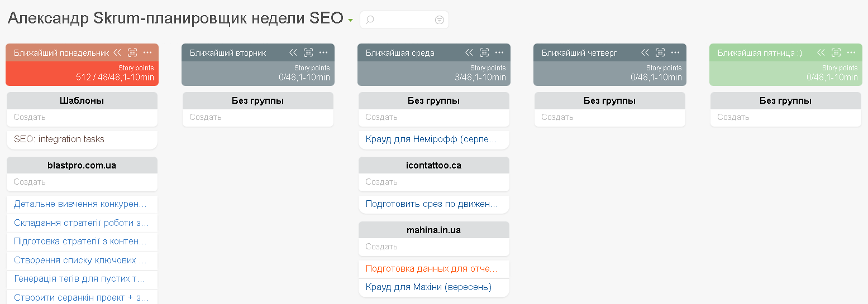This screenshot has height=304, width=868.
Task: Click Создать field under blastpro.com.ua group
Action: tap(82, 182)
